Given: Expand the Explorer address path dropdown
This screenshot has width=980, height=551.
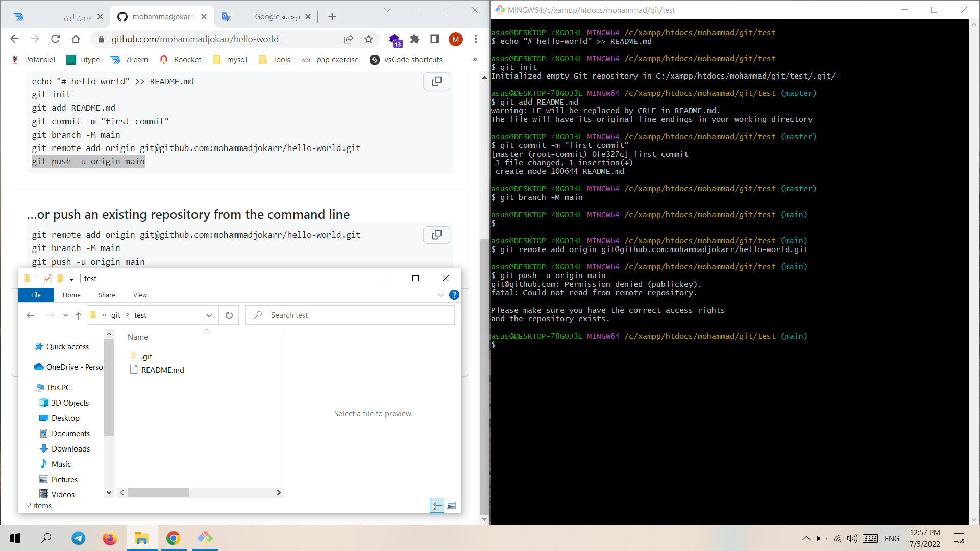Looking at the screenshot, I should pos(209,315).
